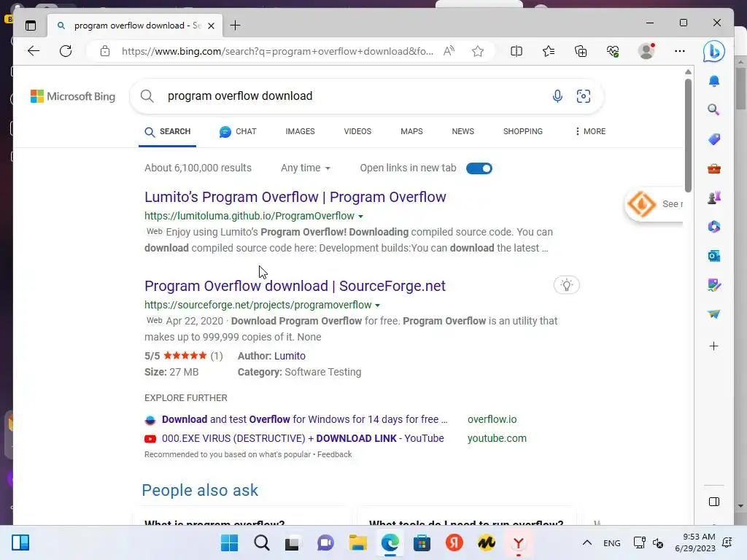Expand the arrow next to lumitoluma.github.io URL

[360, 217]
